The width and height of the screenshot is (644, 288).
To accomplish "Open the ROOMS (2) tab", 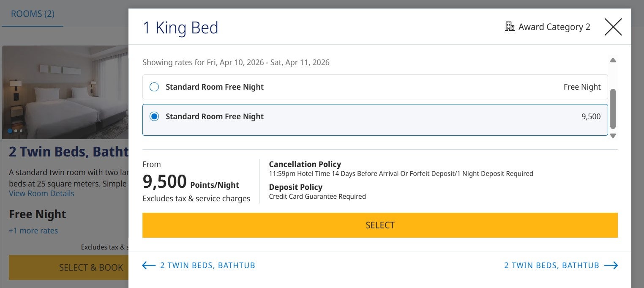I will (33, 14).
